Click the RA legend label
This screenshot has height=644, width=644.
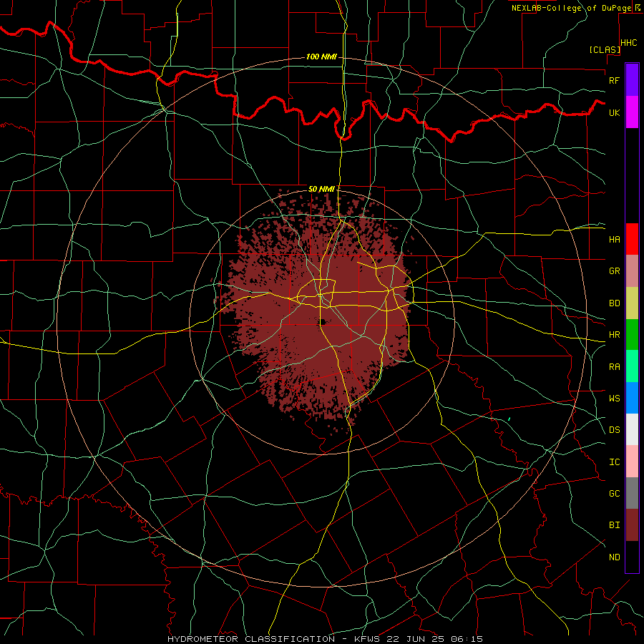614,367
